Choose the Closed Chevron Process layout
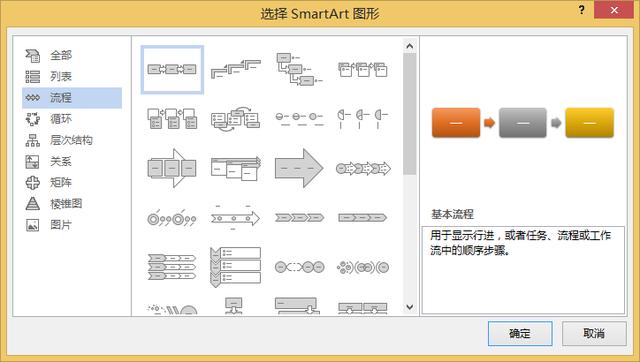This screenshot has height=362, width=640. tap(363, 218)
